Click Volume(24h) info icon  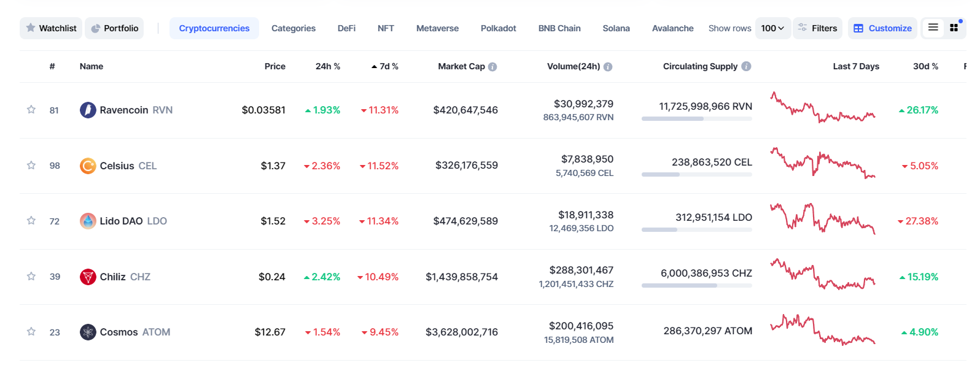608,67
